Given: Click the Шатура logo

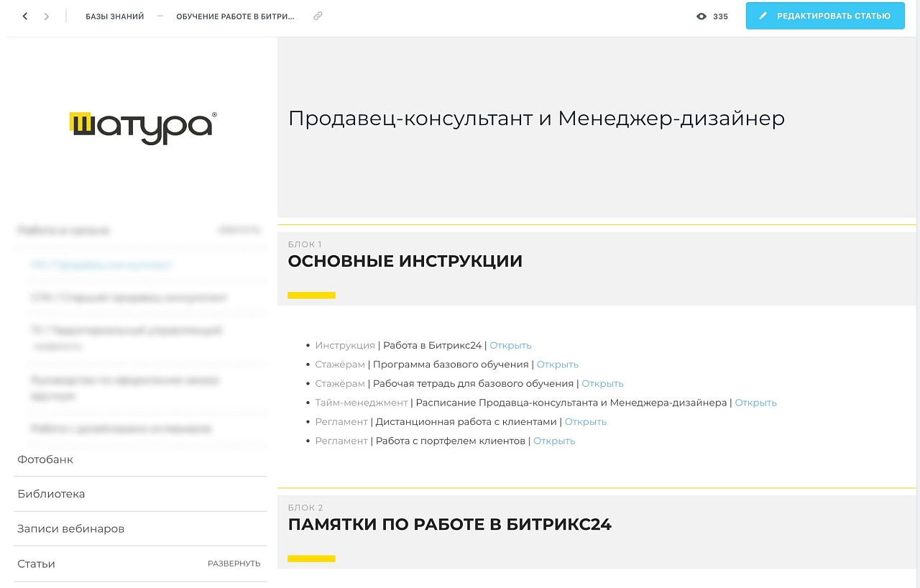Looking at the screenshot, I should (143, 128).
